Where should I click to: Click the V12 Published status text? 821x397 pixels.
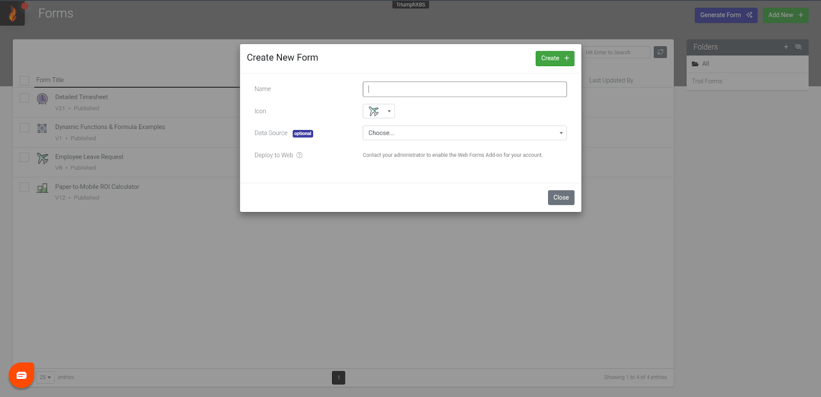coord(77,198)
